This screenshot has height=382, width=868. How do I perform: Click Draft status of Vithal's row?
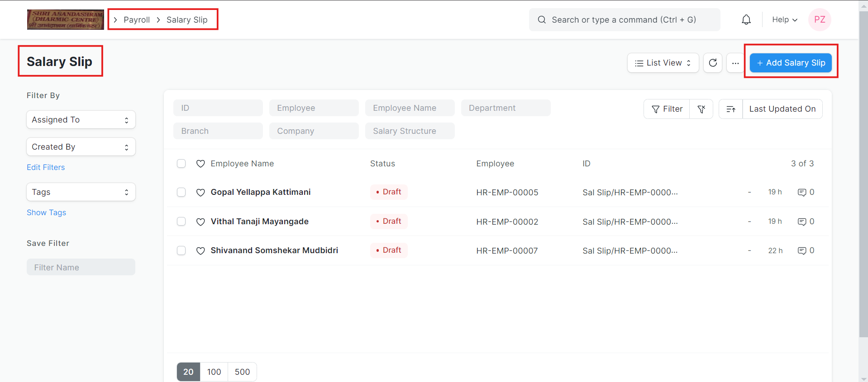click(x=389, y=222)
